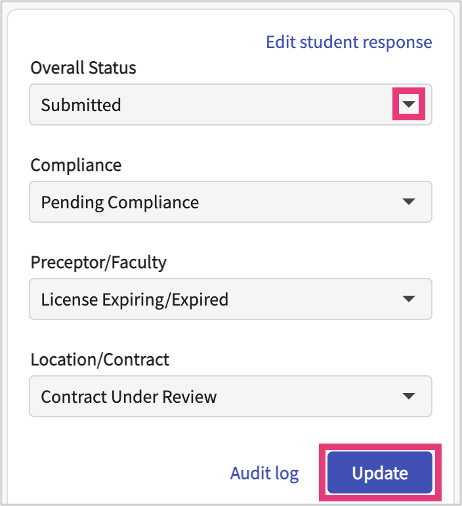Click Edit student response link

pos(349,42)
